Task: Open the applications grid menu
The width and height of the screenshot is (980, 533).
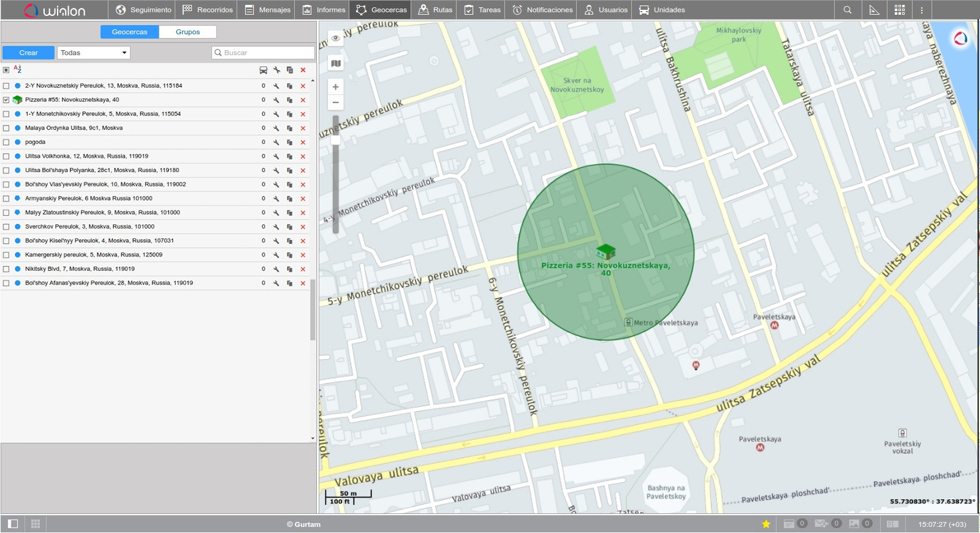Action: [x=899, y=10]
